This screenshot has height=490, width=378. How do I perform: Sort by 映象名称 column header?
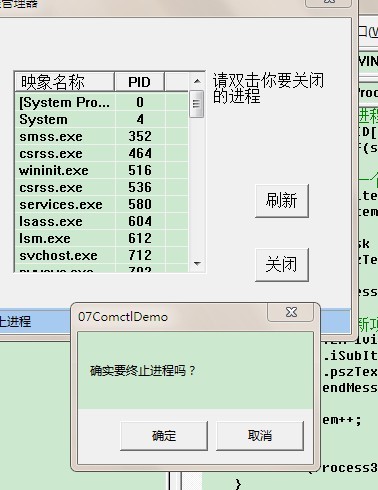point(65,82)
